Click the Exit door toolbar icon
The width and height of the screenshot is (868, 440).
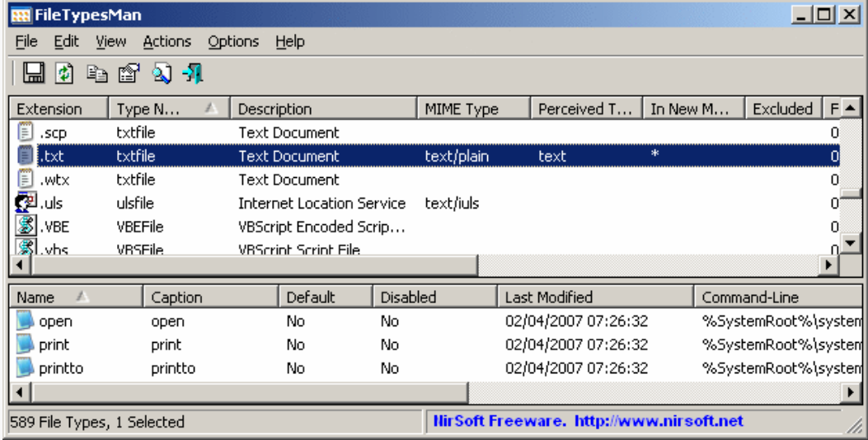(193, 74)
